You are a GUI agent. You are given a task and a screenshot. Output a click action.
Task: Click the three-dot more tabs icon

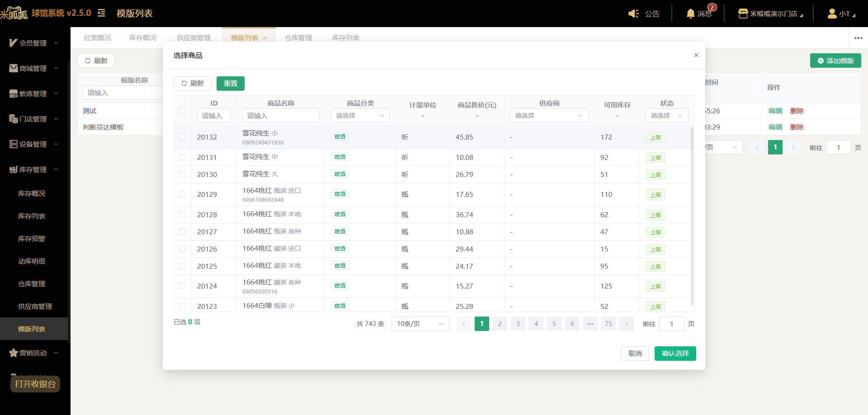[x=859, y=38]
